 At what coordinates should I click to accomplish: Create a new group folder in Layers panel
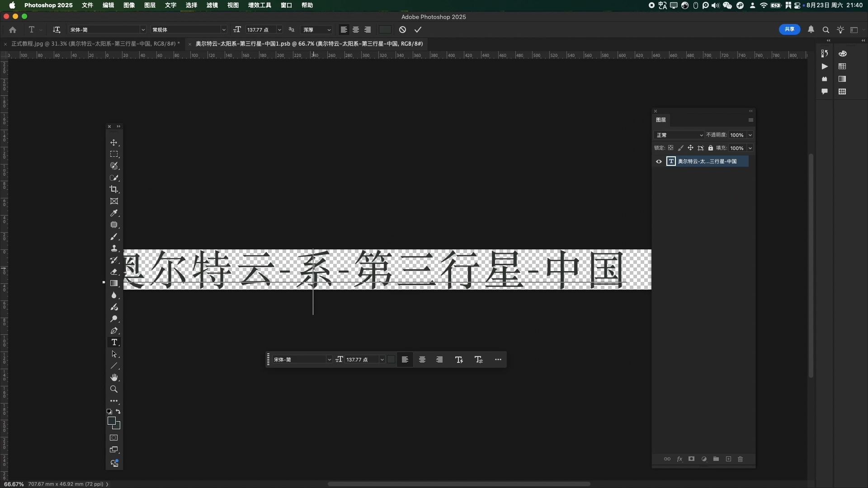716,459
